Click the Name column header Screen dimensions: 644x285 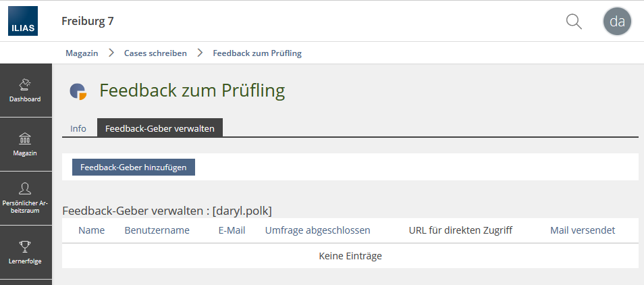(x=92, y=230)
